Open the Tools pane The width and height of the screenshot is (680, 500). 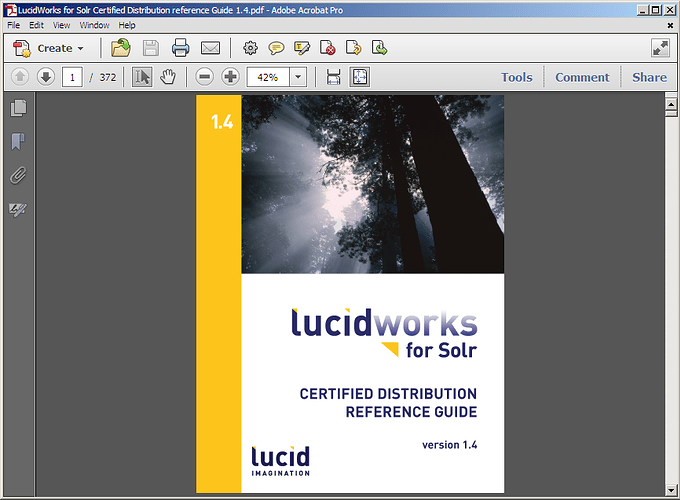click(517, 77)
